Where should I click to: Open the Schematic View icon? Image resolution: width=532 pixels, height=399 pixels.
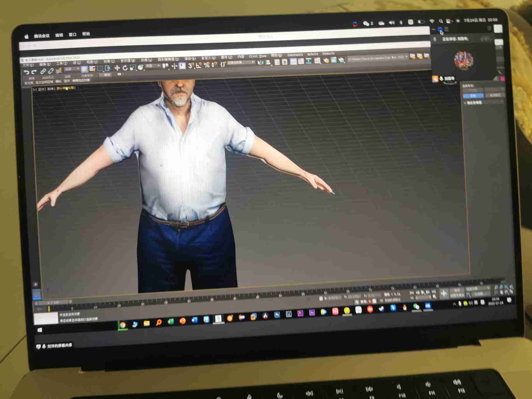pos(309,61)
